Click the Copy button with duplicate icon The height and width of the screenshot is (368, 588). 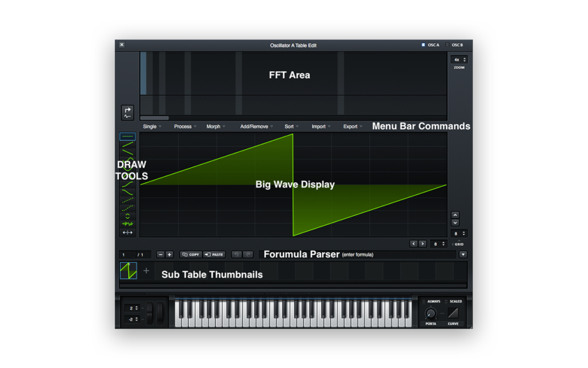pyautogui.click(x=190, y=254)
